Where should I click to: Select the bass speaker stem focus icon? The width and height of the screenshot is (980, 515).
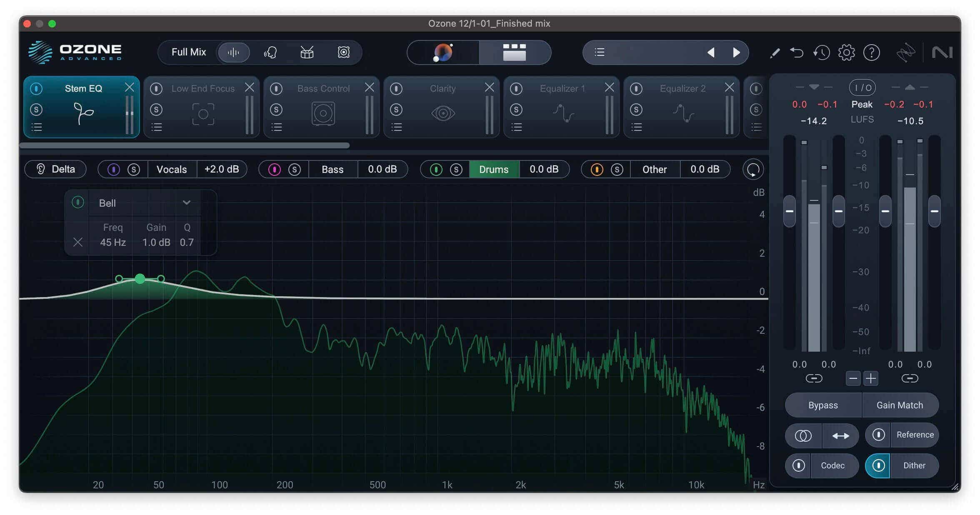[343, 52]
